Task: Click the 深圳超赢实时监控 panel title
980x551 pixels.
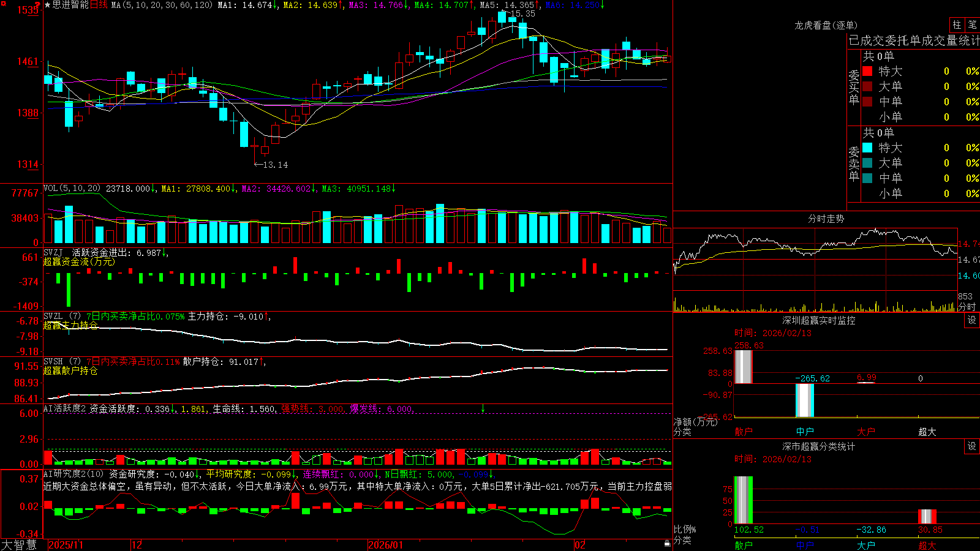Action: click(x=818, y=320)
